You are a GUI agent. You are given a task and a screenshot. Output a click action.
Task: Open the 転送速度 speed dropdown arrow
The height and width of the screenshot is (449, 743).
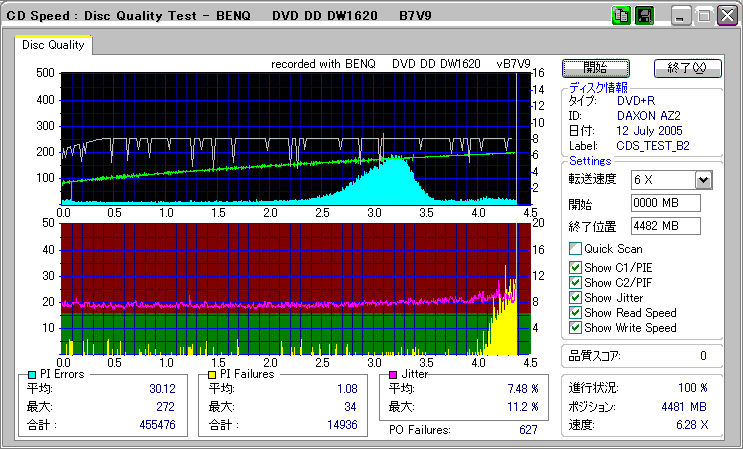703,180
